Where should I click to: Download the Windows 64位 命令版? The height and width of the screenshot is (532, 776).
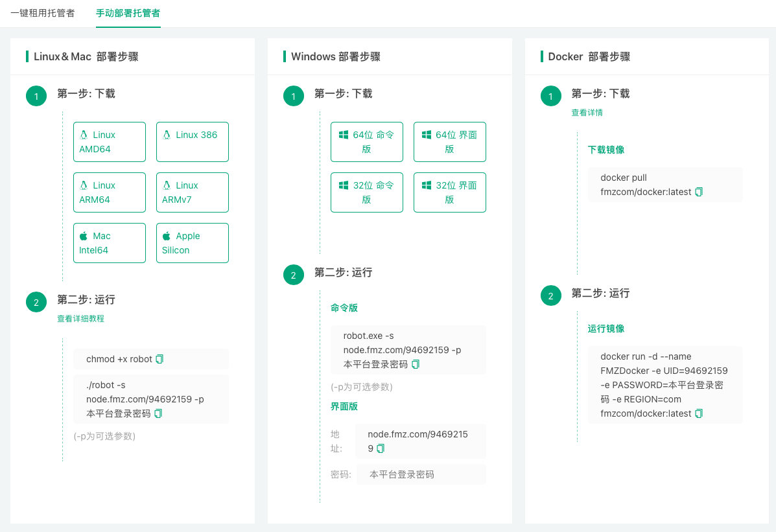[366, 141]
